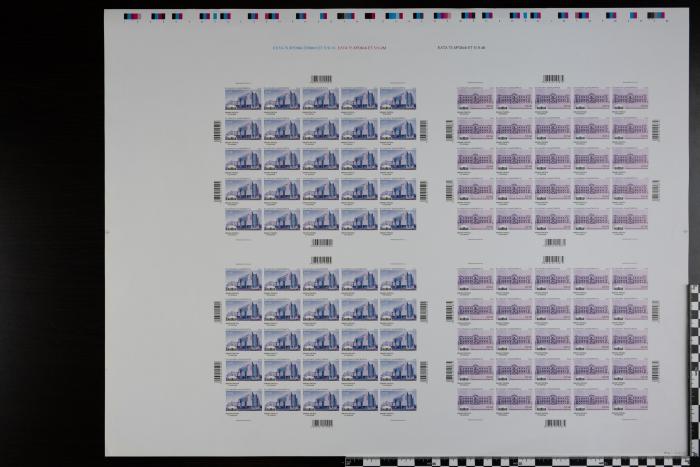Select the last purple stamp in lower pane
This screenshot has width=700, height=467.
point(630,401)
